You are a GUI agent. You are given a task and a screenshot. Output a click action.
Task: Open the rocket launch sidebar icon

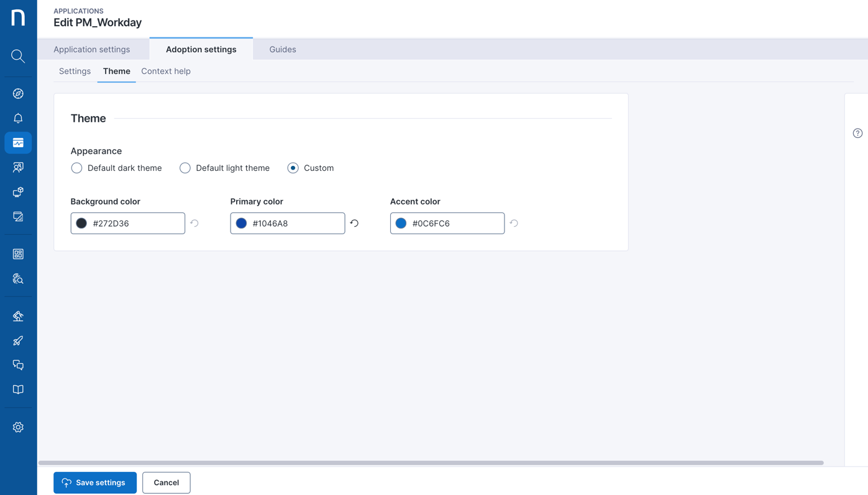(x=18, y=340)
